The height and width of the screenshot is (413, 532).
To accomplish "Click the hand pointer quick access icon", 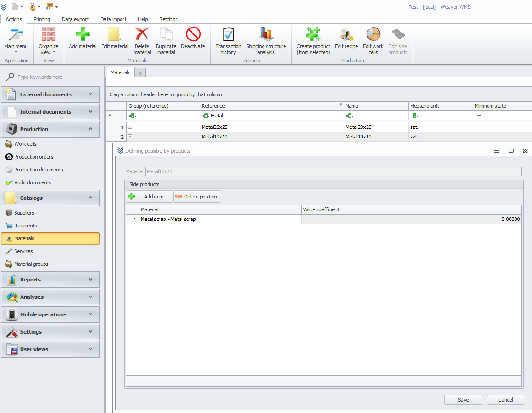I will pos(32,6).
